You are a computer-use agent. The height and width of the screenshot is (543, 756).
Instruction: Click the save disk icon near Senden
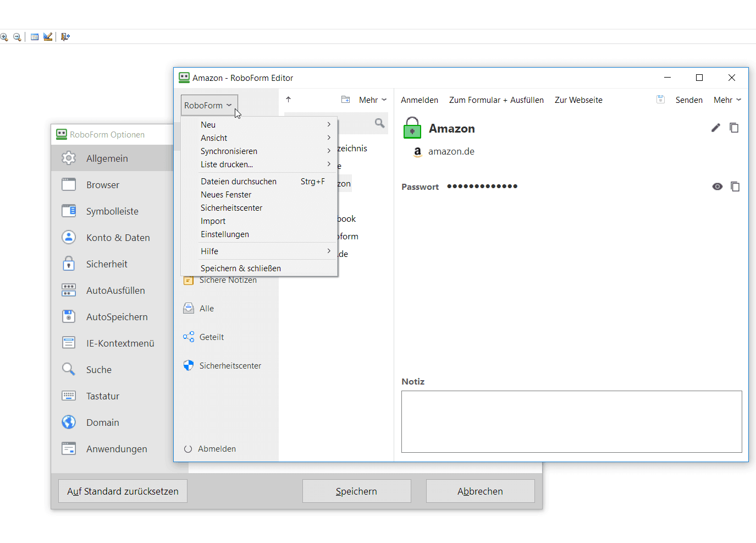tap(661, 100)
